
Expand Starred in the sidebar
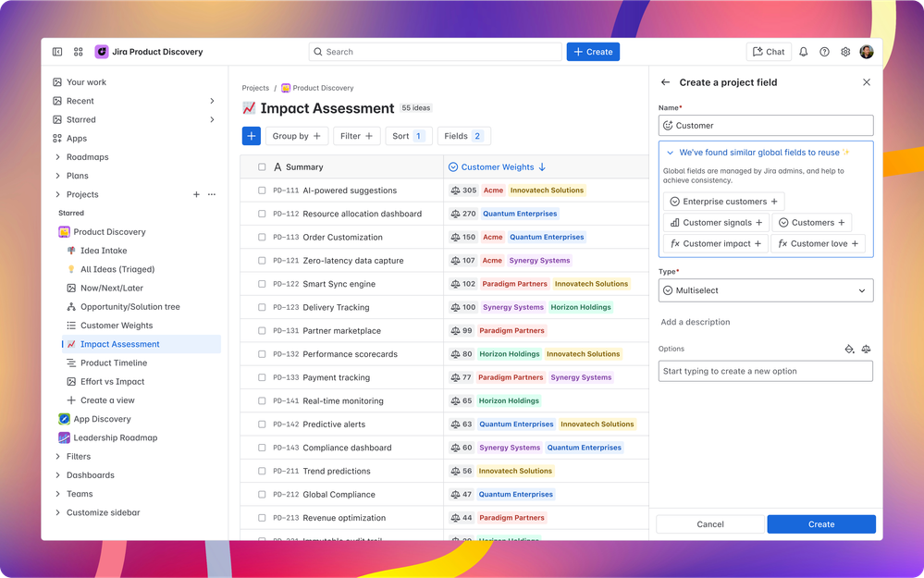coord(212,119)
